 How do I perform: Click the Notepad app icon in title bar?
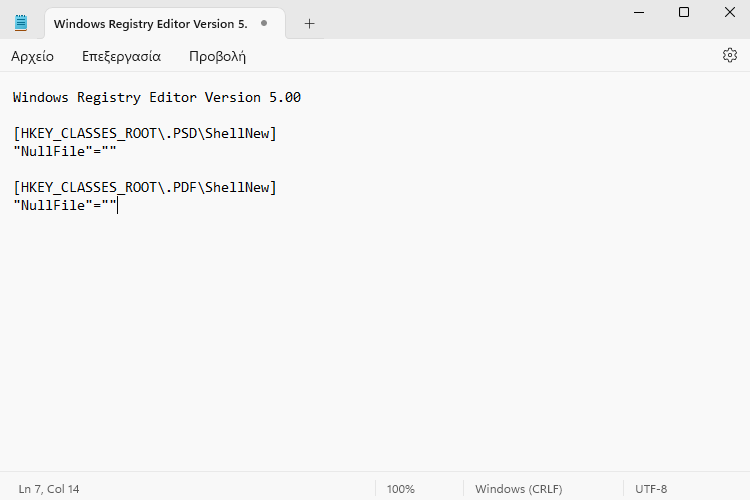[x=21, y=23]
